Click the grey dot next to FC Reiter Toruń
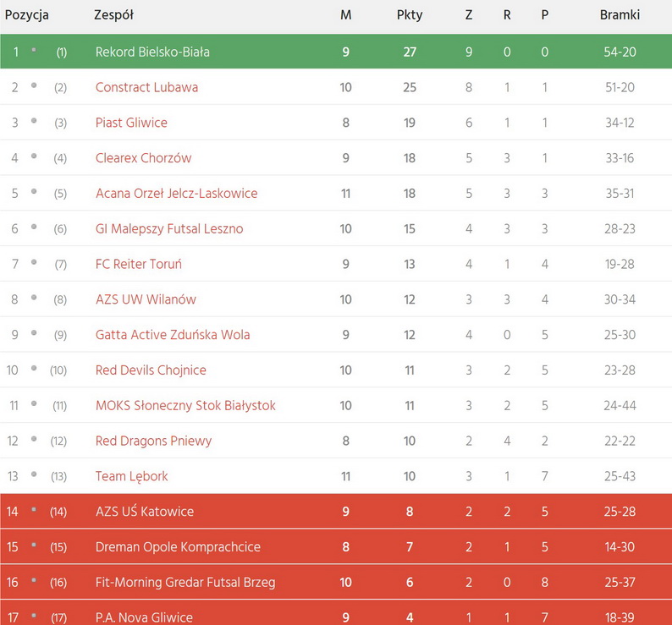Viewport: 672px width, 625px height. point(34,263)
